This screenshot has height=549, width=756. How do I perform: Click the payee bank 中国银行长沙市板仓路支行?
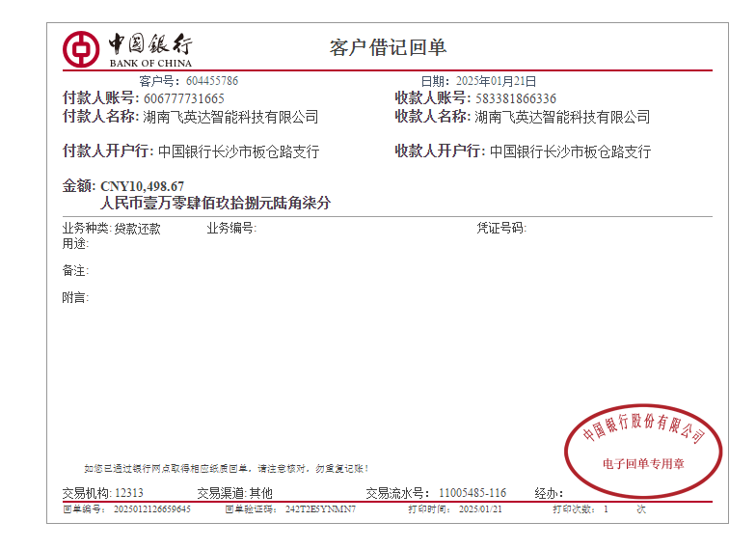point(571,151)
